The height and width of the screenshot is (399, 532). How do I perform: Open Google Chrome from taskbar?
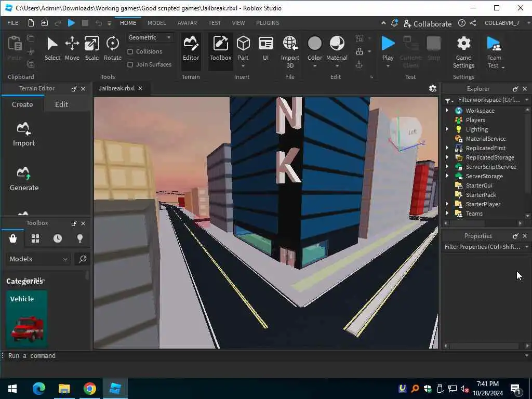[89, 389]
